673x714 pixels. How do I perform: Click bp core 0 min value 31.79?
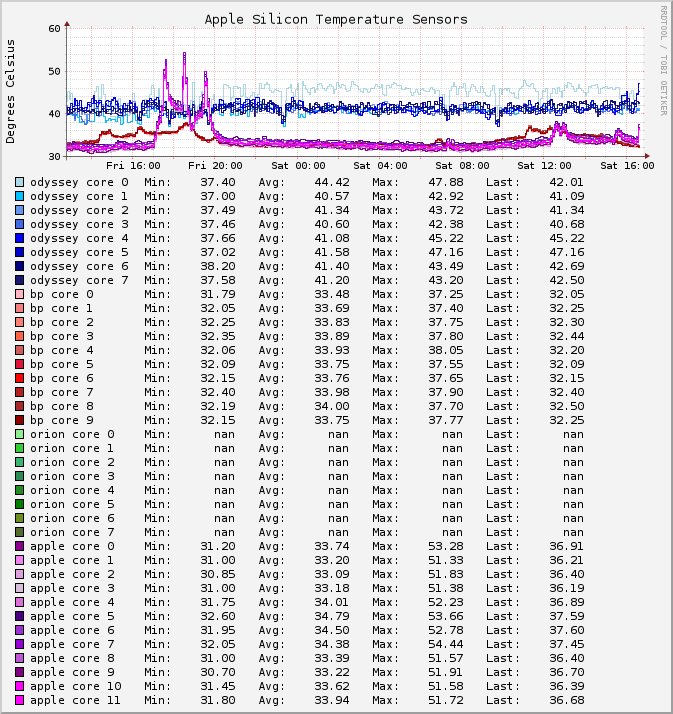[218, 295]
